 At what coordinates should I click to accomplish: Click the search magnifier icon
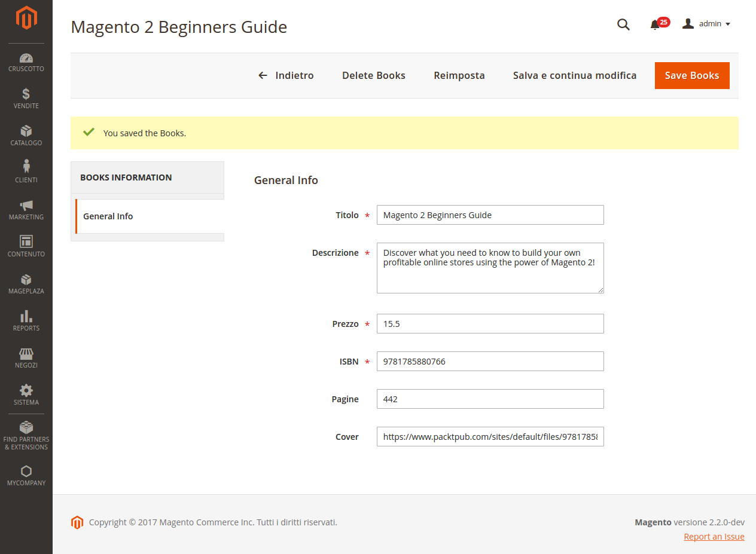623,25
